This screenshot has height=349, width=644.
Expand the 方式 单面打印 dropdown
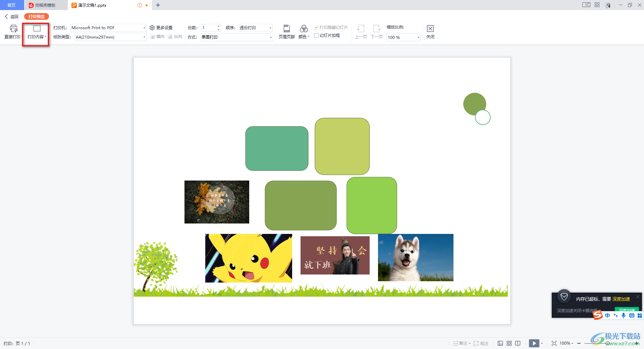pyautogui.click(x=270, y=37)
